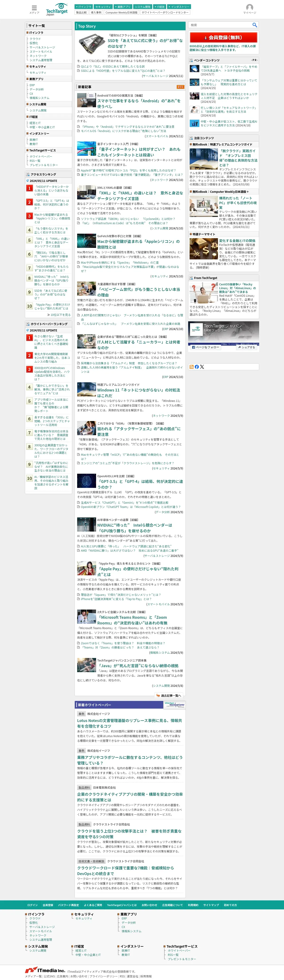Viewport: 284px width, 980px height.
Task: Open the Apple Pay 隠れた利点 article thumbnail
Action: coord(86,568)
